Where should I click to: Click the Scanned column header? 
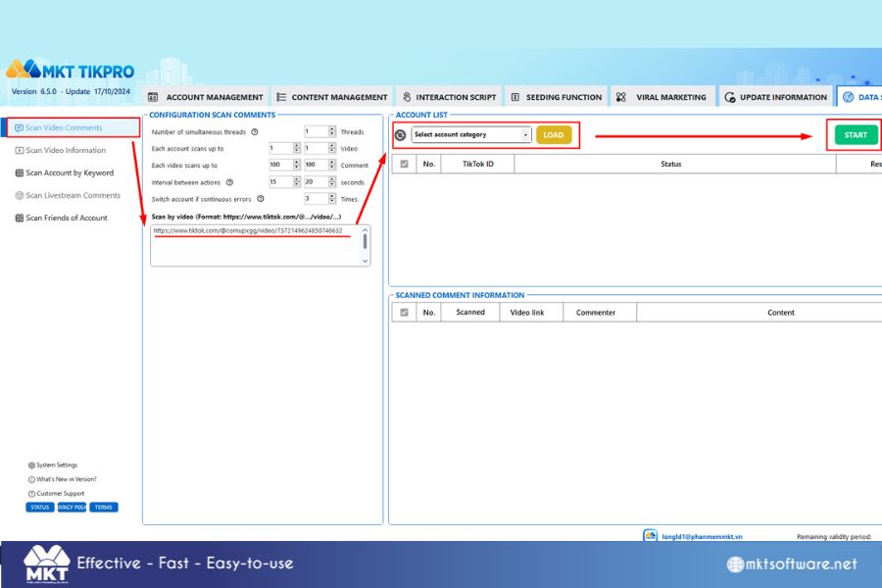[x=470, y=313]
